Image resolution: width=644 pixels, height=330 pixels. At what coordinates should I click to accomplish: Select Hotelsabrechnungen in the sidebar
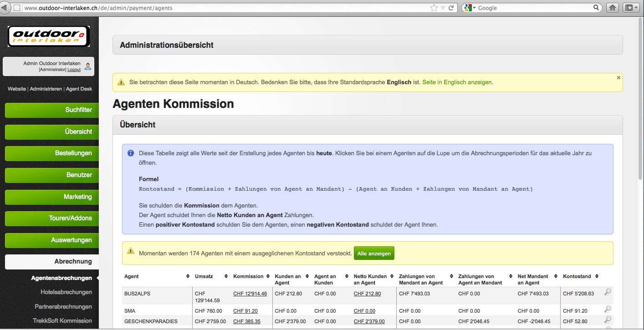(x=66, y=292)
